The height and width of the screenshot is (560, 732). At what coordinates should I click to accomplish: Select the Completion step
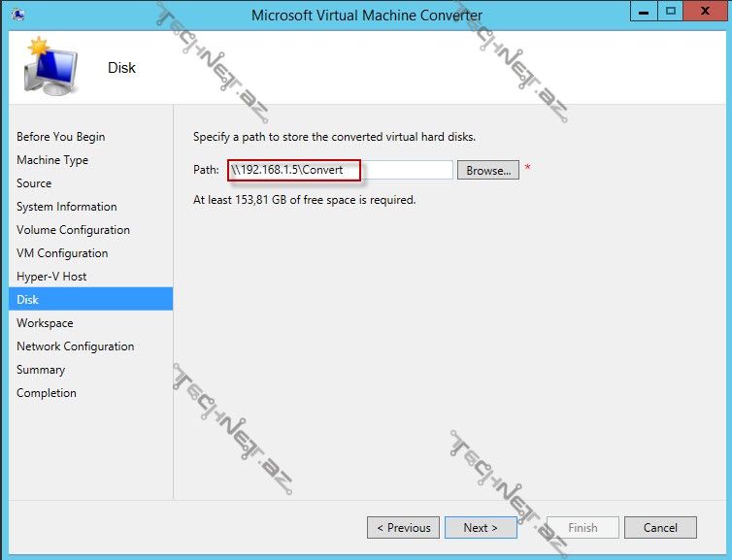[x=47, y=393]
